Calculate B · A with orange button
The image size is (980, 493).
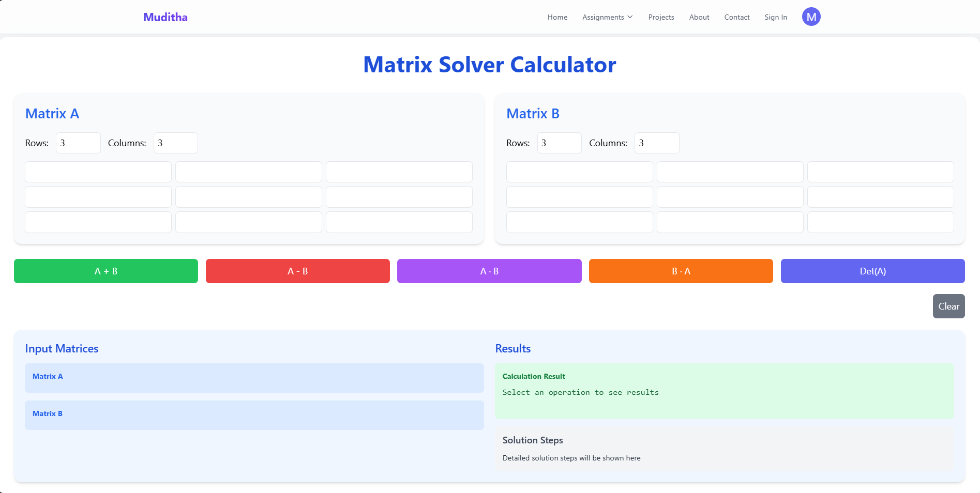click(681, 271)
